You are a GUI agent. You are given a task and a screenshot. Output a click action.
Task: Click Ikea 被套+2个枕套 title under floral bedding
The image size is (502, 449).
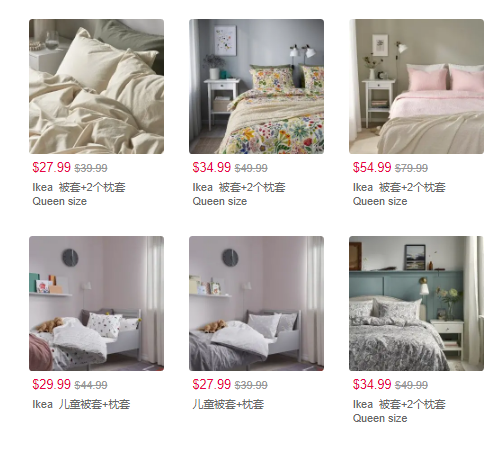click(x=239, y=187)
